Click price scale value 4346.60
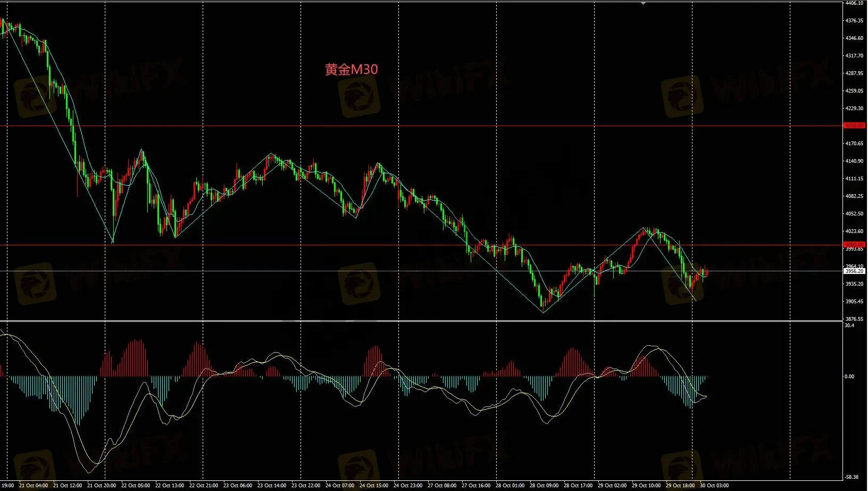Image resolution: width=868 pixels, height=491 pixels. [854, 38]
